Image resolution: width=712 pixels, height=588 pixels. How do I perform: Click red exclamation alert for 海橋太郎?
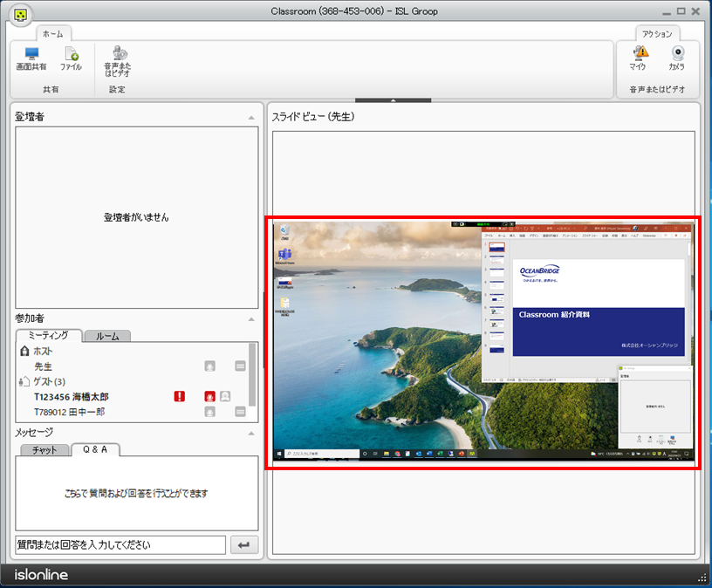pyautogui.click(x=180, y=396)
